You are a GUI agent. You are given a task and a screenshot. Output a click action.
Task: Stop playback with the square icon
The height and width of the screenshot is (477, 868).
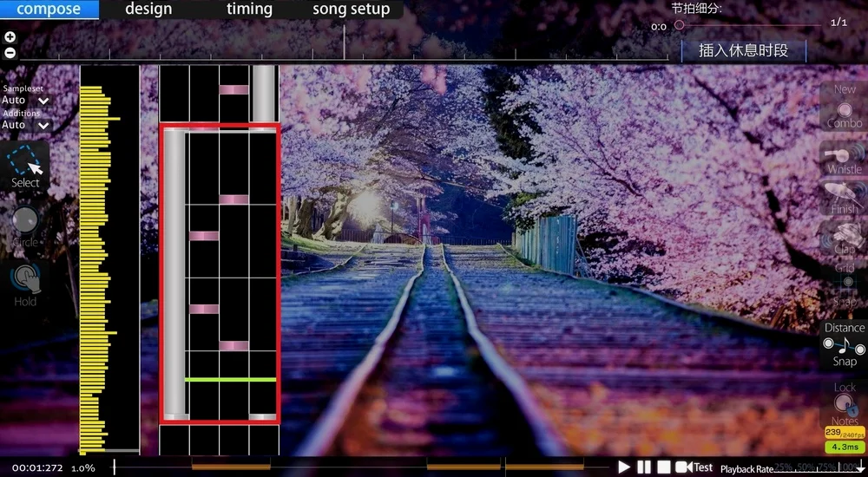[664, 467]
